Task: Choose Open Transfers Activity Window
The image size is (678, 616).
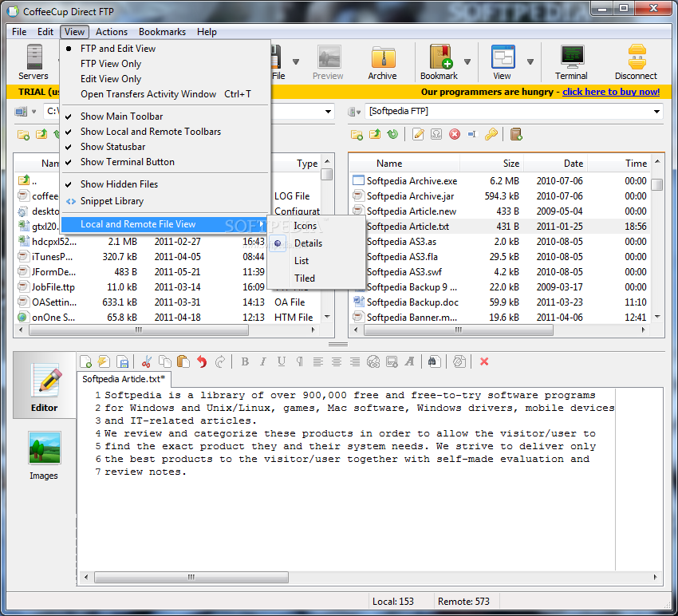Action: click(x=164, y=94)
